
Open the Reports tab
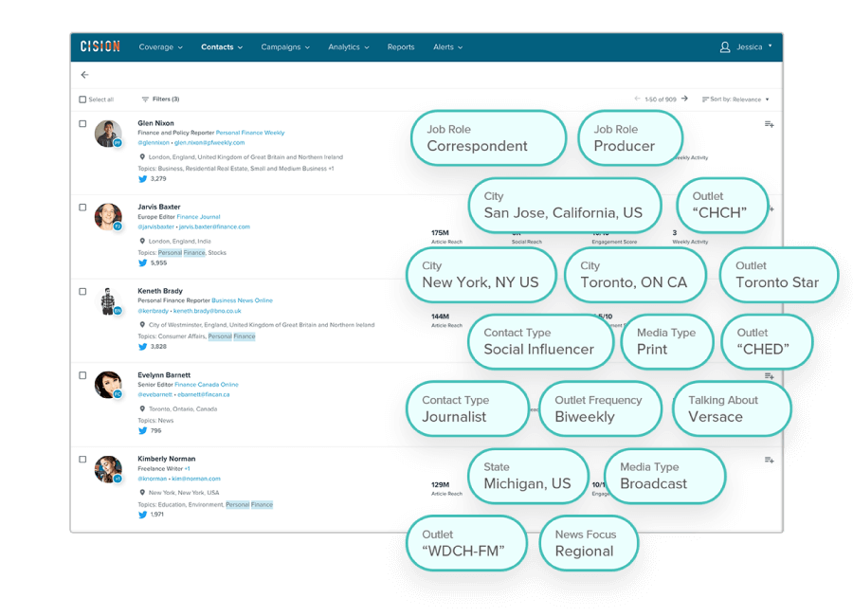click(x=401, y=46)
